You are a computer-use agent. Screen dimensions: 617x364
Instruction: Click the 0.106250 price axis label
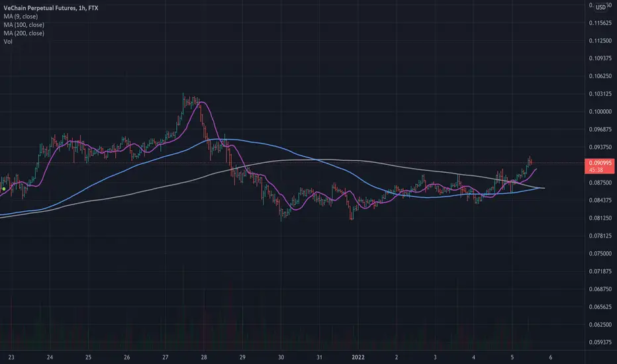point(600,76)
